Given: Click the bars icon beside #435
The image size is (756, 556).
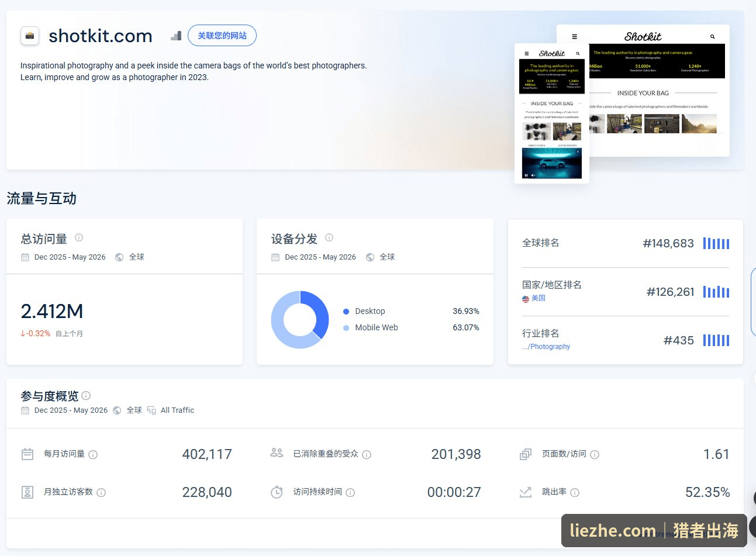Looking at the screenshot, I should point(716,340).
